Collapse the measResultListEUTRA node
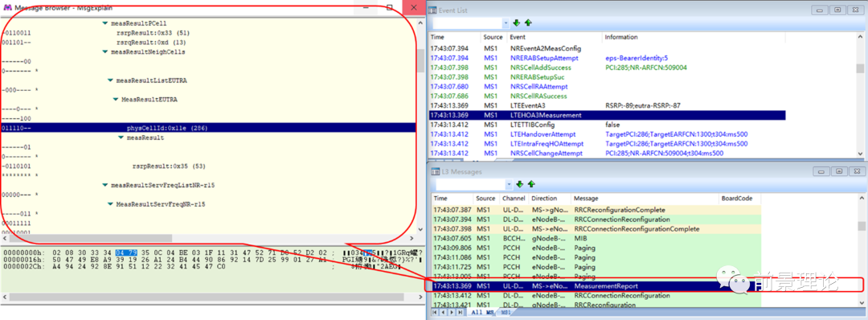 [x=110, y=81]
